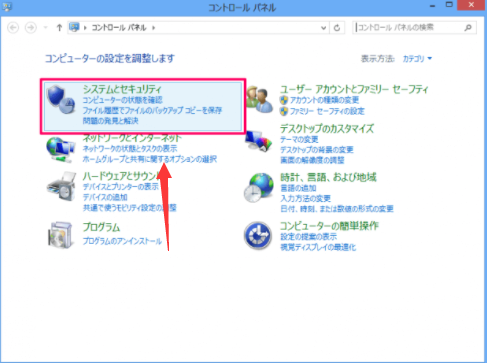Click デバイスとプリンターの表示 link

pyautogui.click(x=121, y=187)
